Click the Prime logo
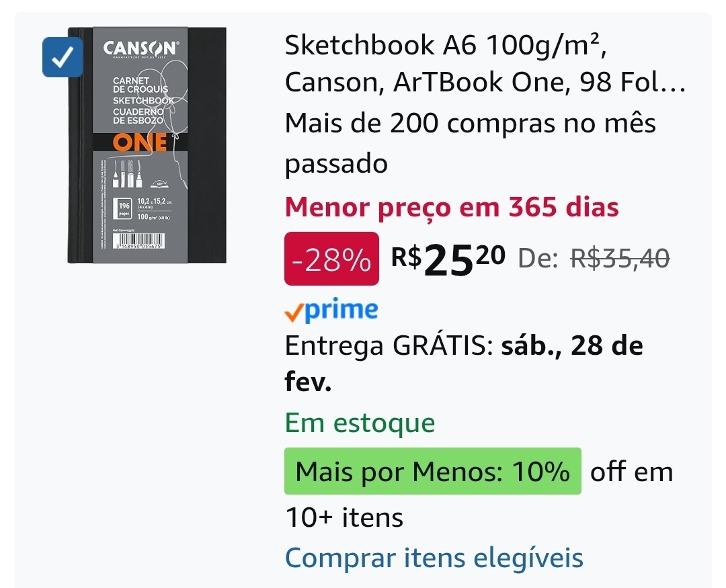726x588 pixels. (341, 310)
